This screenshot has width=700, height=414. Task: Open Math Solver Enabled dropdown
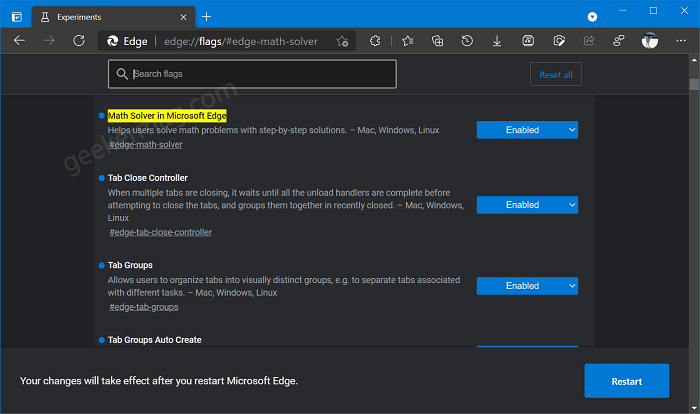(527, 130)
